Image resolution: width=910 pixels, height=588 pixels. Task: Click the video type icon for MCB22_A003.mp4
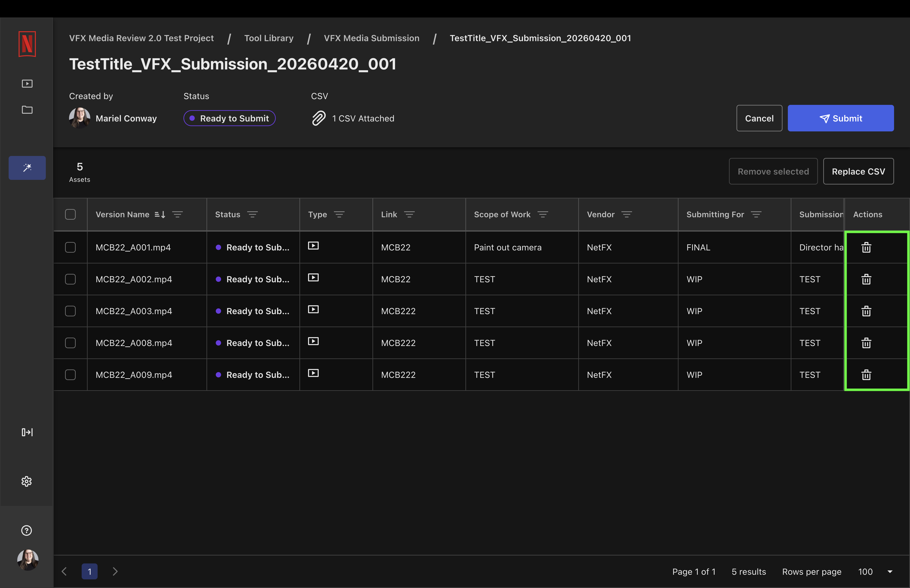pos(314,309)
